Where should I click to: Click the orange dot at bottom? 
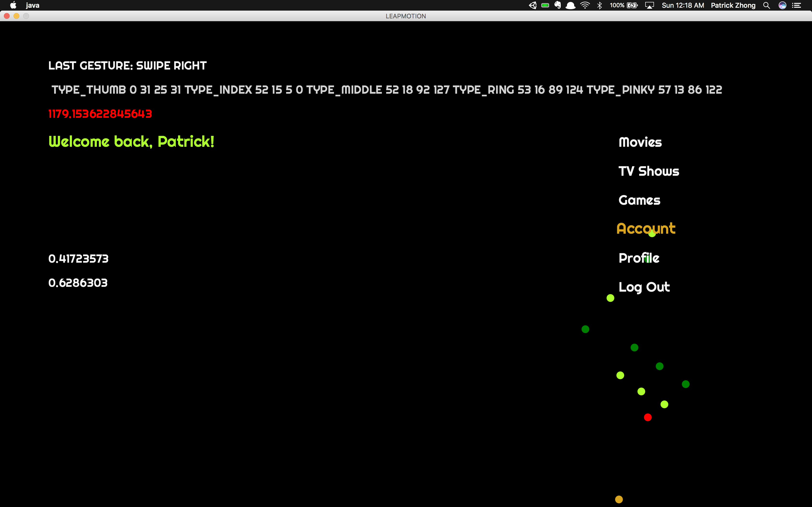coord(619,499)
